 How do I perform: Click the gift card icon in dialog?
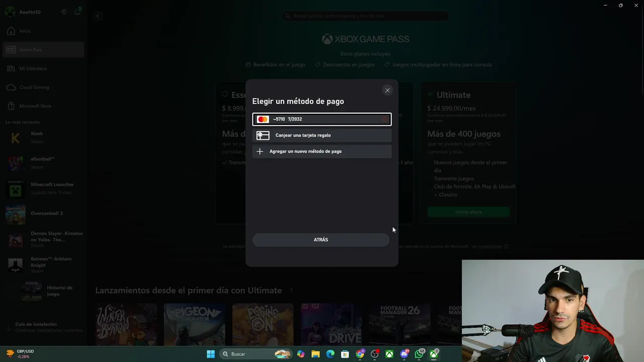click(263, 135)
